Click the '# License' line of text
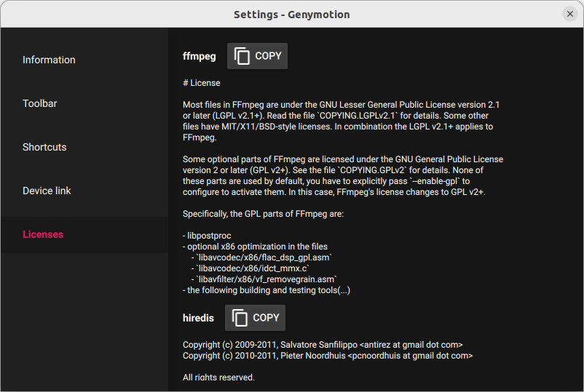 (x=202, y=83)
